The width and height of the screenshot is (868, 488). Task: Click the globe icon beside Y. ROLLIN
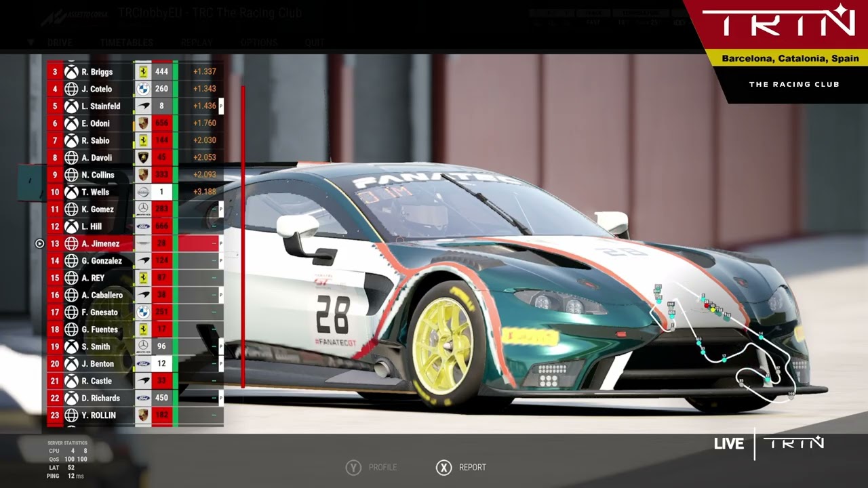[x=71, y=415]
